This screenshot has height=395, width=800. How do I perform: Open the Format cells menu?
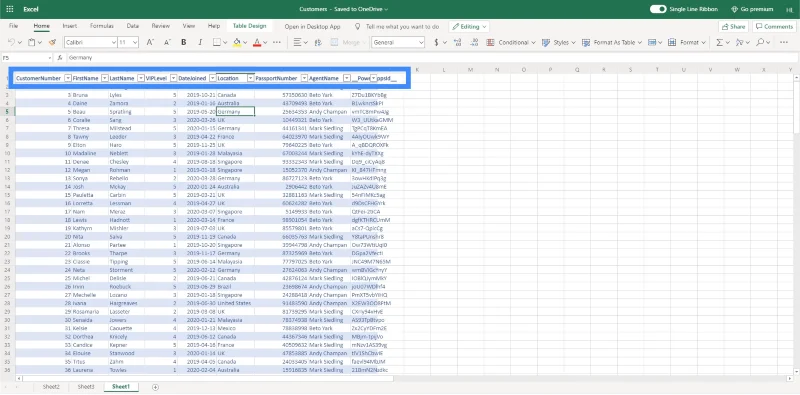click(687, 42)
